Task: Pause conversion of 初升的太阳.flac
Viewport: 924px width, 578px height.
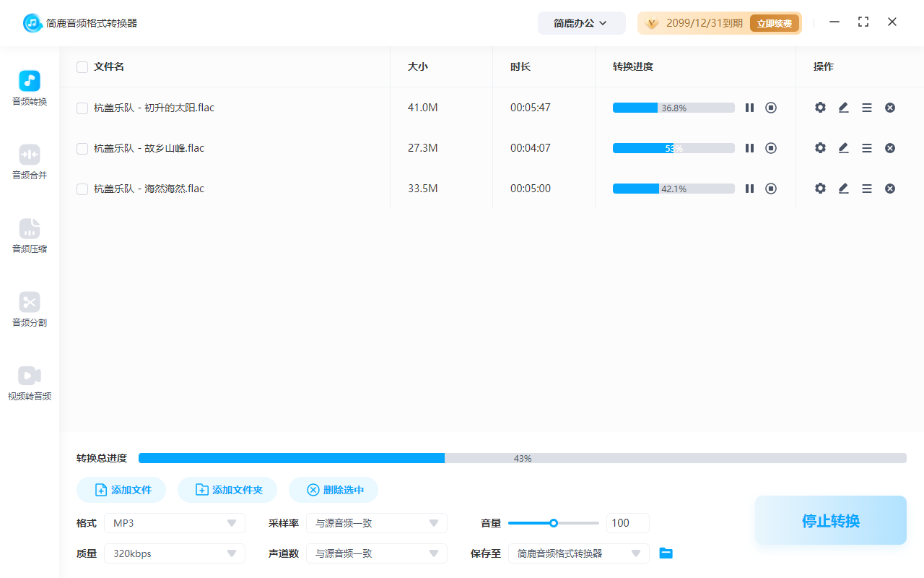Action: [749, 107]
